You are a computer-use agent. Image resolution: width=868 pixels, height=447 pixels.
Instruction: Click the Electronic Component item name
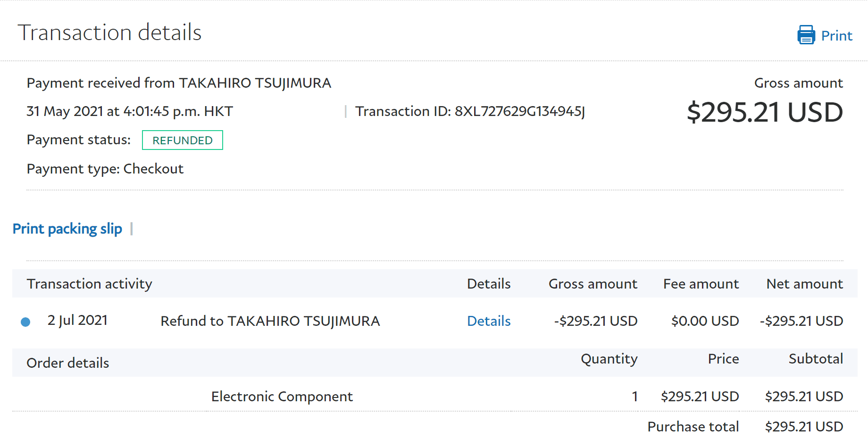282,397
